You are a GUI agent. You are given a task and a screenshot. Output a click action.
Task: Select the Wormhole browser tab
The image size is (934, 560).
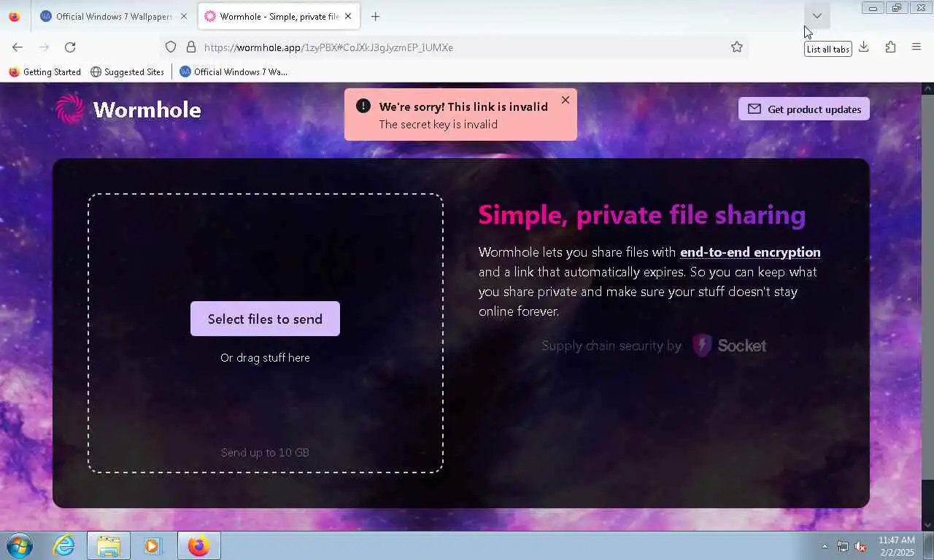click(279, 16)
